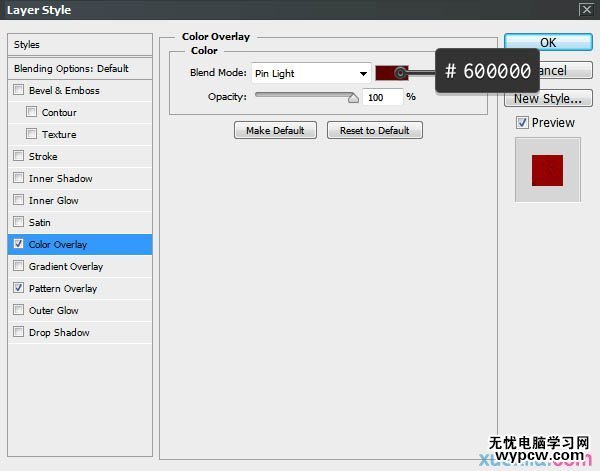Enable the Drop Shadow checkbox
Viewport: 600px width, 471px height.
(18, 332)
